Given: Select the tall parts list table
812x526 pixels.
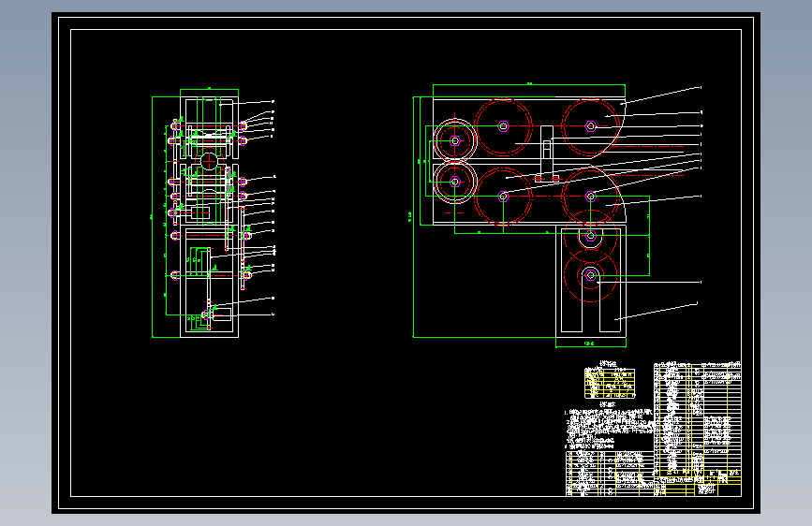Looking at the screenshot, I should 698,417.
